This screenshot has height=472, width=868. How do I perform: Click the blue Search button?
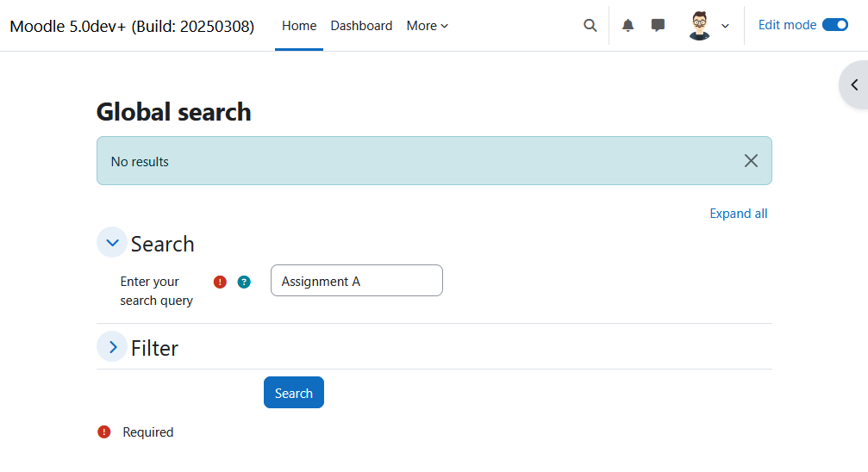click(294, 392)
